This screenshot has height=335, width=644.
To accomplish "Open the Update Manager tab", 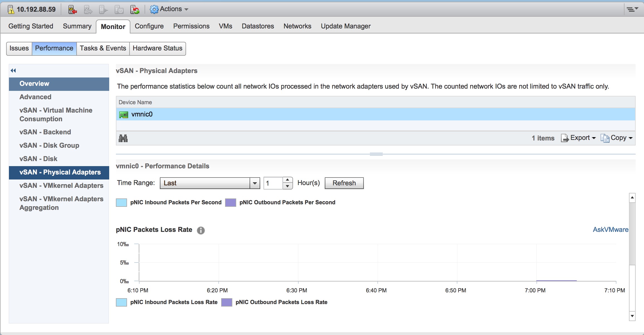I will click(346, 26).
